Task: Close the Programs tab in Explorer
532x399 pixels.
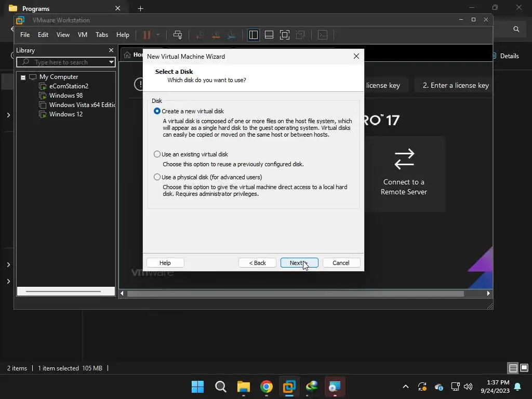Action: (118, 8)
